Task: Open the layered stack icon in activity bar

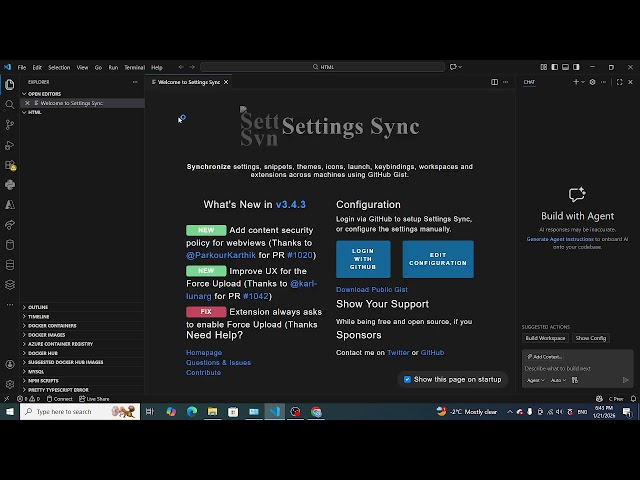Action: 10,285
